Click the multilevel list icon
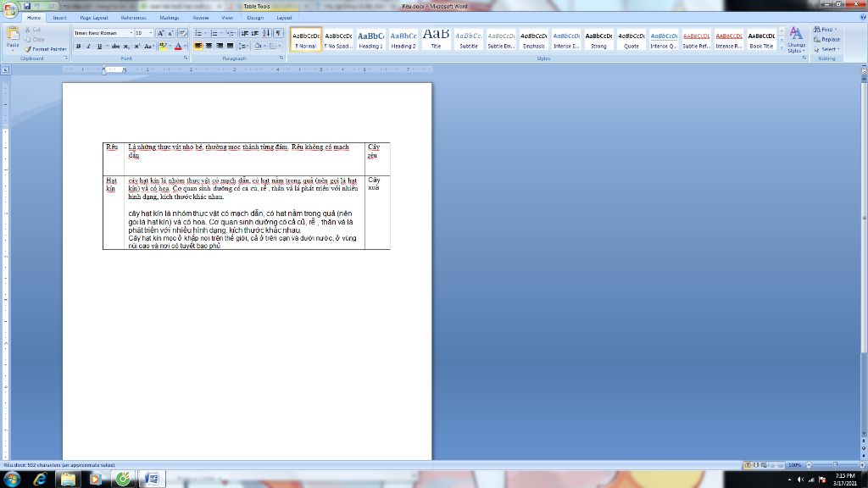 tap(231, 33)
